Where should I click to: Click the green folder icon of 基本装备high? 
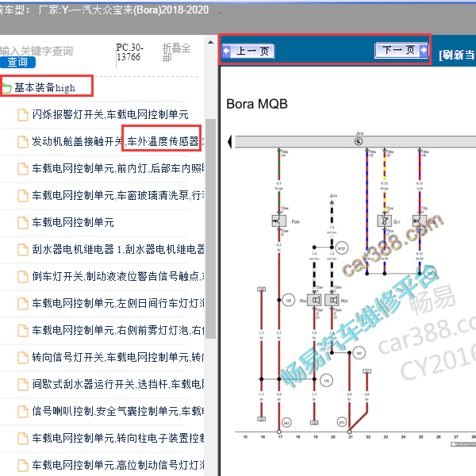6,88
